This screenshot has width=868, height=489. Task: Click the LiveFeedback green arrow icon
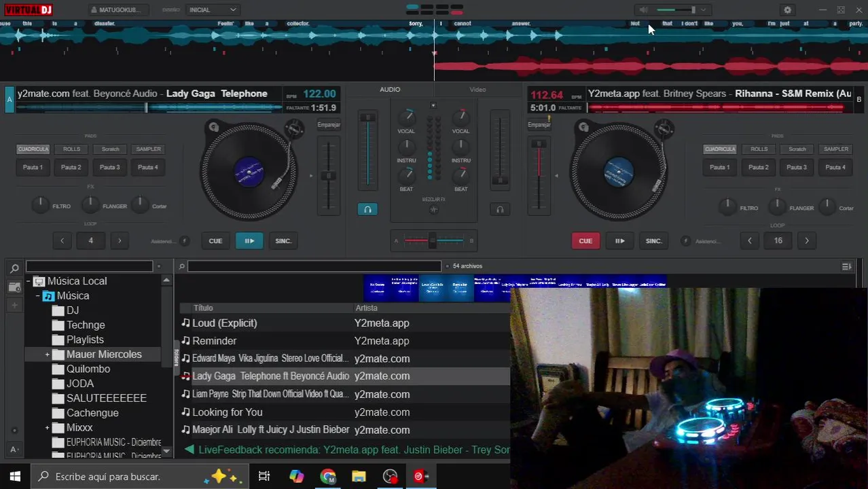189,450
